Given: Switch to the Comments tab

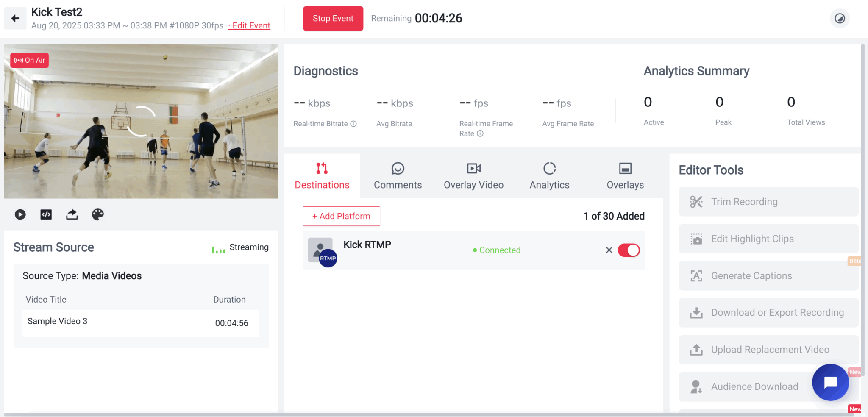Looking at the screenshot, I should click(x=398, y=176).
